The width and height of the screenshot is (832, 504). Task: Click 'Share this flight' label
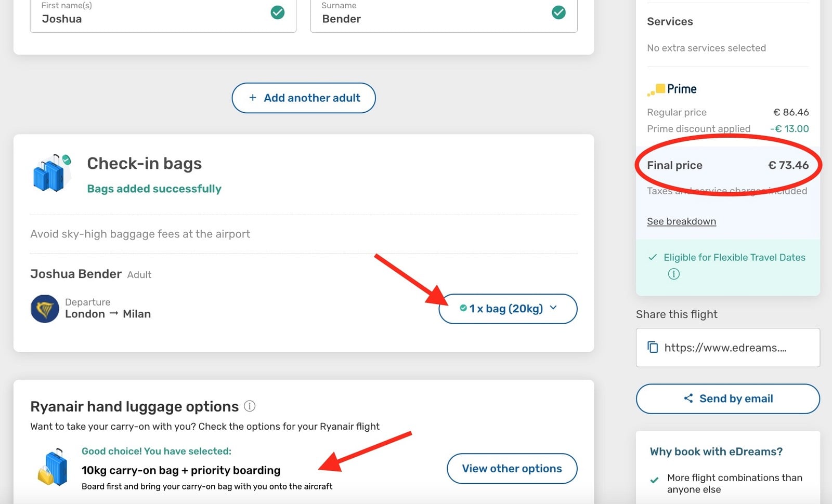(677, 314)
